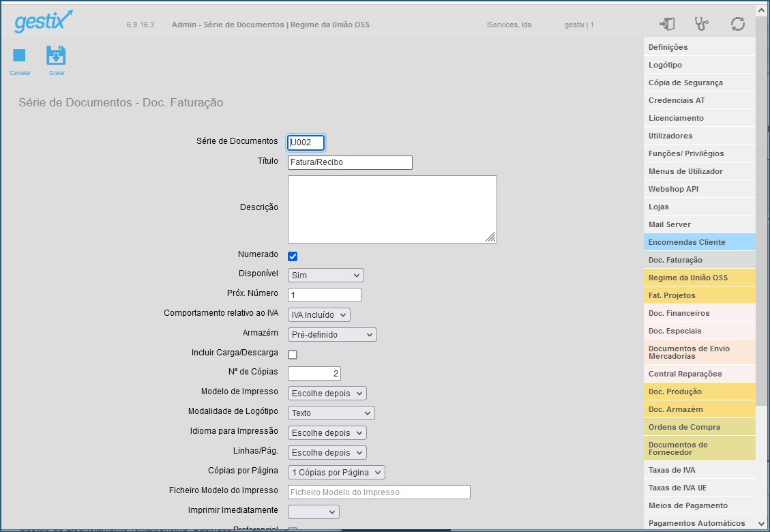Select Menus de Utilizador item
The height and width of the screenshot is (532, 770).
(x=699, y=171)
